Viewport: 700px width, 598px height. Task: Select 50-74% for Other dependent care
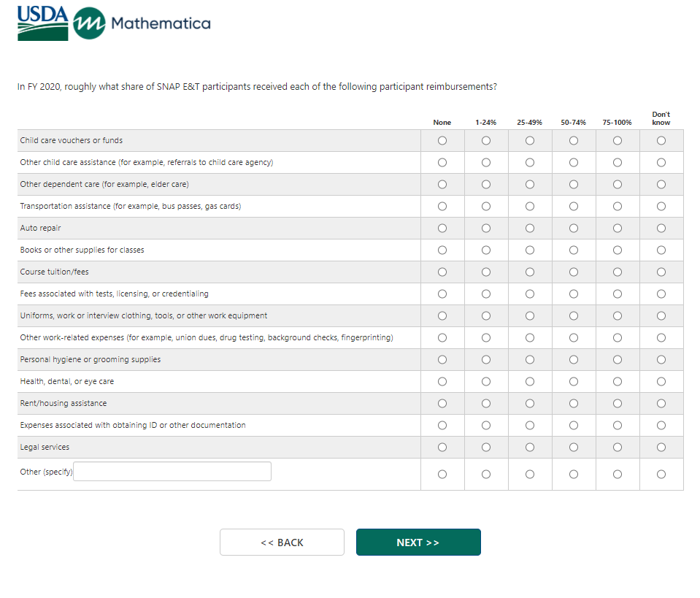click(x=574, y=185)
